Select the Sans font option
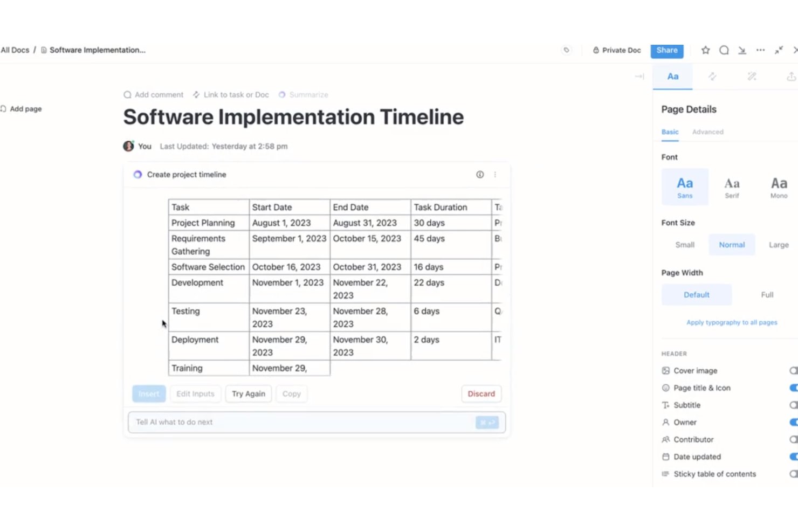The width and height of the screenshot is (798, 532). 685,186
